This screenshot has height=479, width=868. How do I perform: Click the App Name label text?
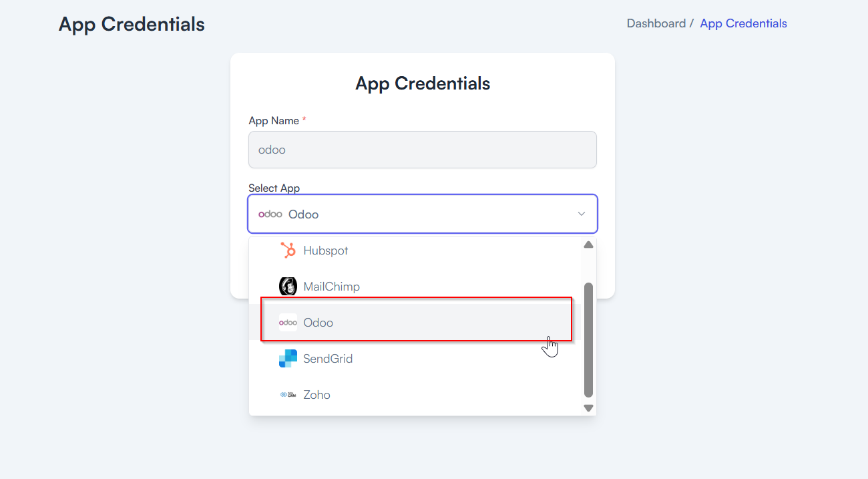point(274,121)
